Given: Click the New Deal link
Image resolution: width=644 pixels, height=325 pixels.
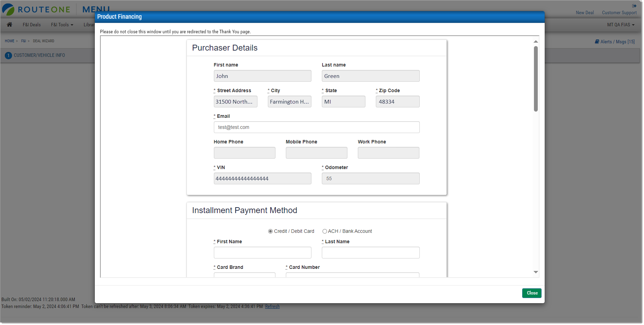Looking at the screenshot, I should 584,13.
